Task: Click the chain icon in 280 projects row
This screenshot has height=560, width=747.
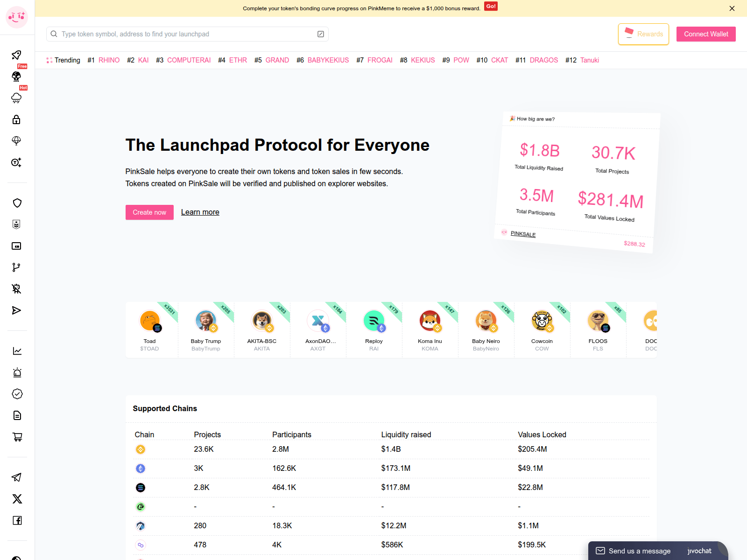Action: tap(141, 526)
